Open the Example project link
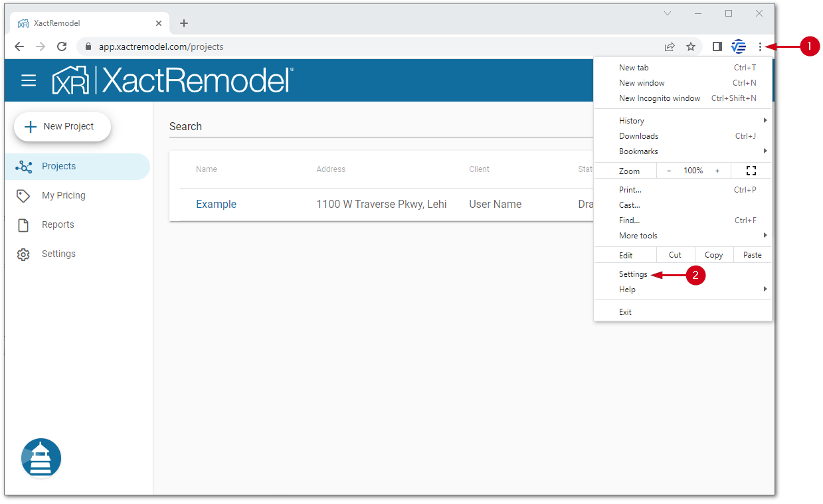This screenshot has width=823, height=504. tap(216, 204)
